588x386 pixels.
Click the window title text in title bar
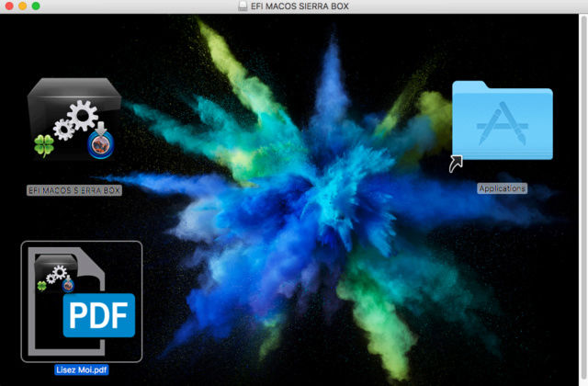coord(300,6)
